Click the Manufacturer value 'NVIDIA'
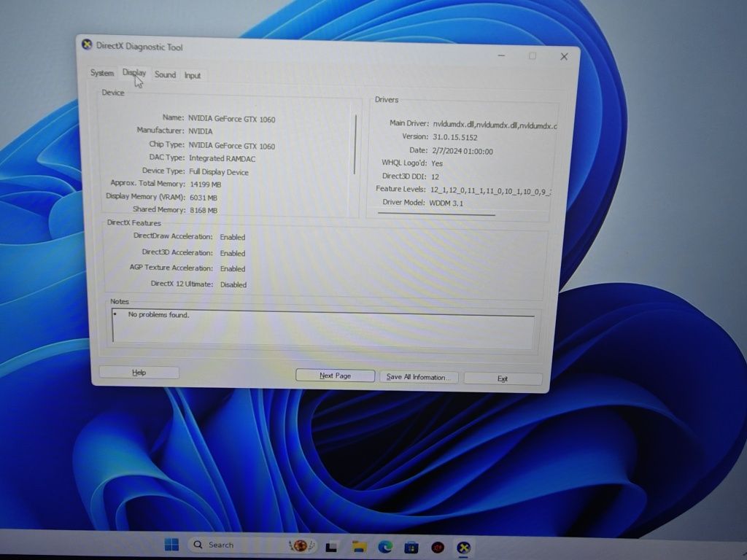Screen dimensions: 747x560 click(x=200, y=131)
